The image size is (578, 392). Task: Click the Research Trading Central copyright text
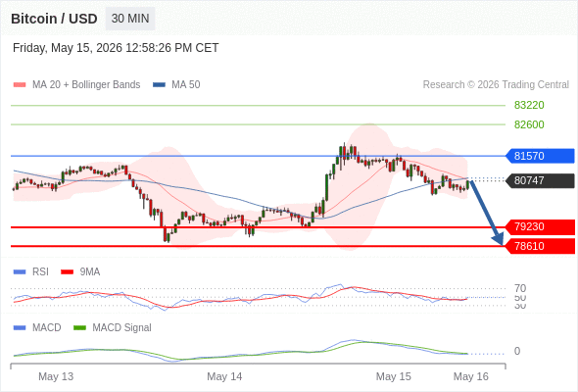click(x=496, y=85)
